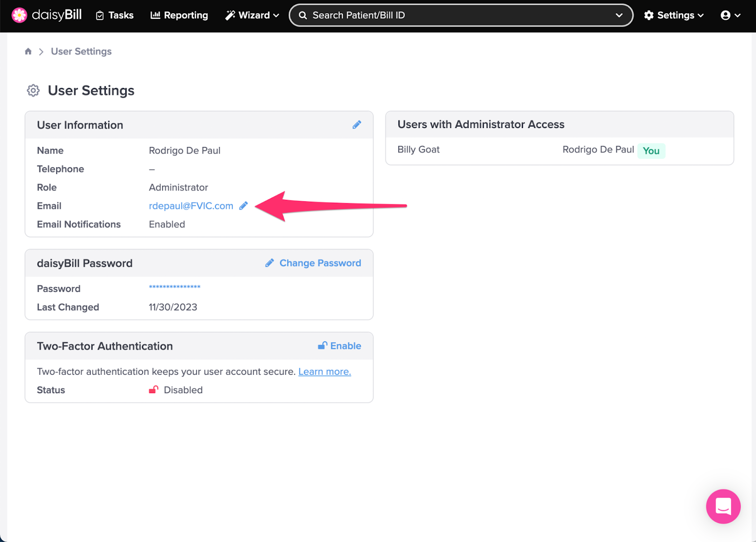
Task: Click the home breadcrumb icon
Action: point(28,51)
